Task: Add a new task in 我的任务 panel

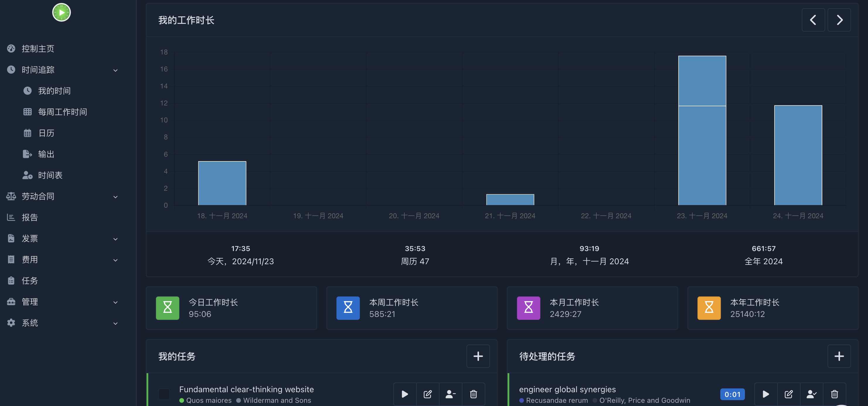Action: click(x=478, y=356)
